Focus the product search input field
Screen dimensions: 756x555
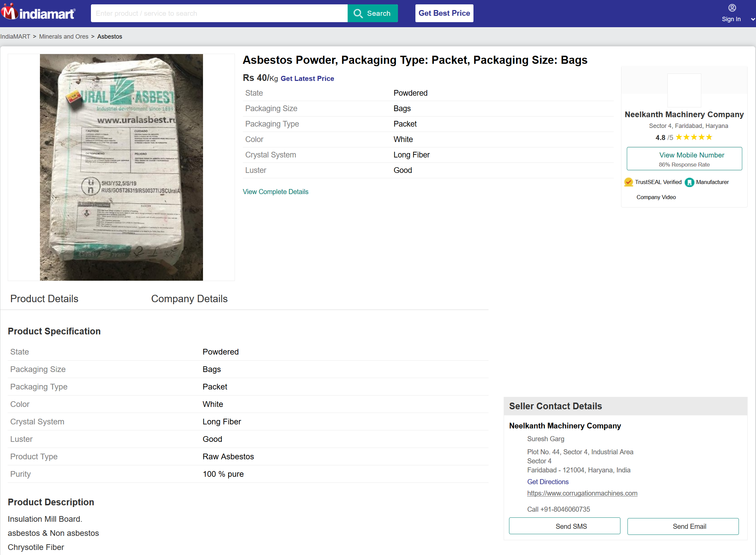pyautogui.click(x=219, y=13)
